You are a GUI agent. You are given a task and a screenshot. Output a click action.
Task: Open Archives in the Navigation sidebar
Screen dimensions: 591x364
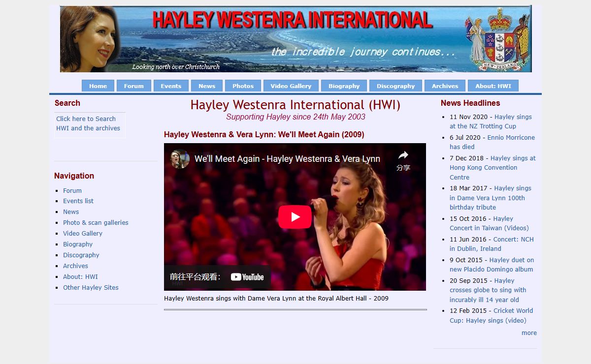coord(75,266)
